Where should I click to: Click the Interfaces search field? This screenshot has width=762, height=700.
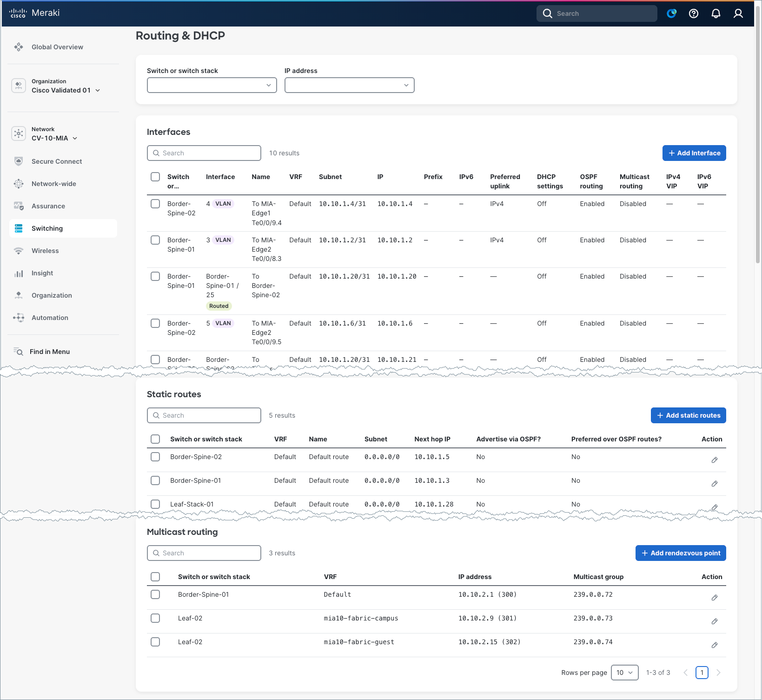[204, 153]
